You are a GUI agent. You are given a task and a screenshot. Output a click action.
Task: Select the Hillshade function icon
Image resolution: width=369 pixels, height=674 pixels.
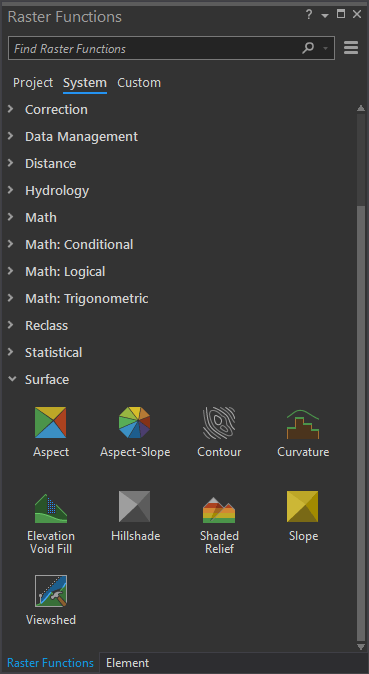click(135, 506)
